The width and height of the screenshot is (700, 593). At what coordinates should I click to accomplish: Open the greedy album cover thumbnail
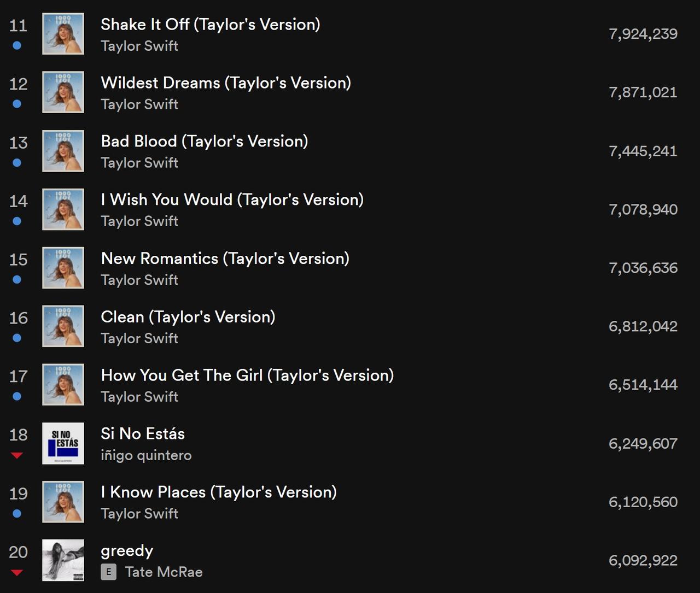tap(63, 560)
